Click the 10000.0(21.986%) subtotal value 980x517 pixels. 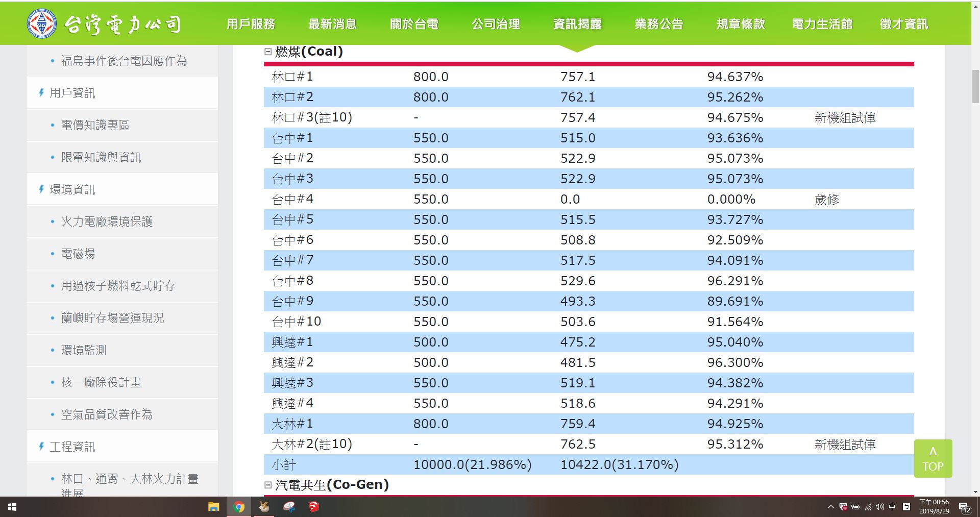click(x=473, y=464)
